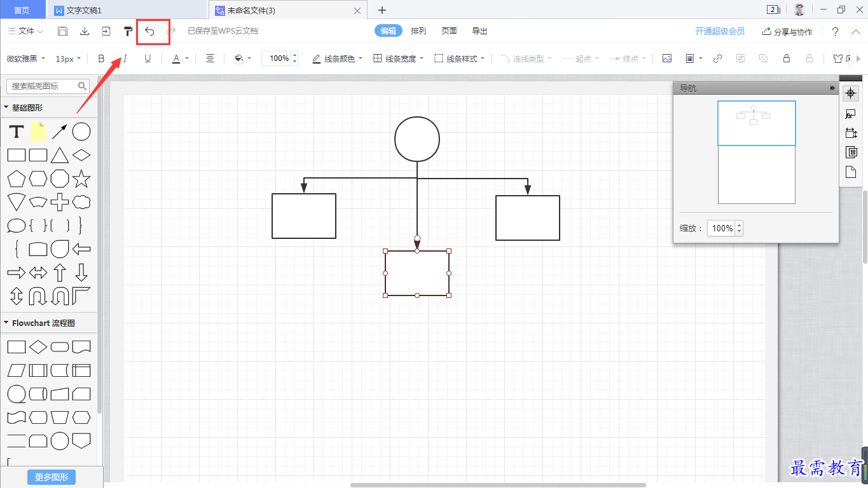Click the download icon
The width and height of the screenshot is (868, 488).
pos(85,31)
